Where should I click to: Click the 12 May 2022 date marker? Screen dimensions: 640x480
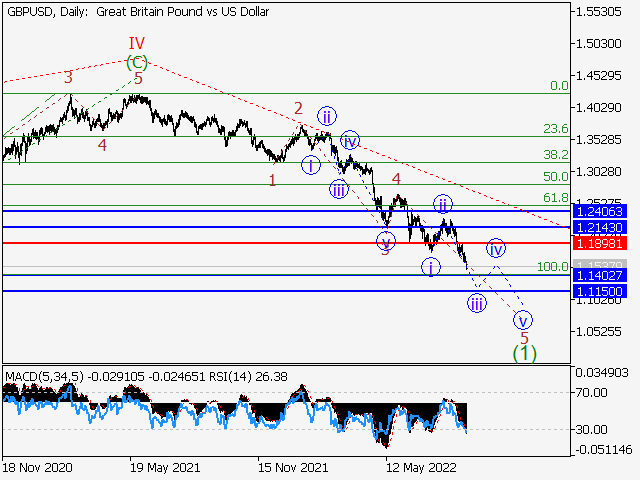(421, 467)
